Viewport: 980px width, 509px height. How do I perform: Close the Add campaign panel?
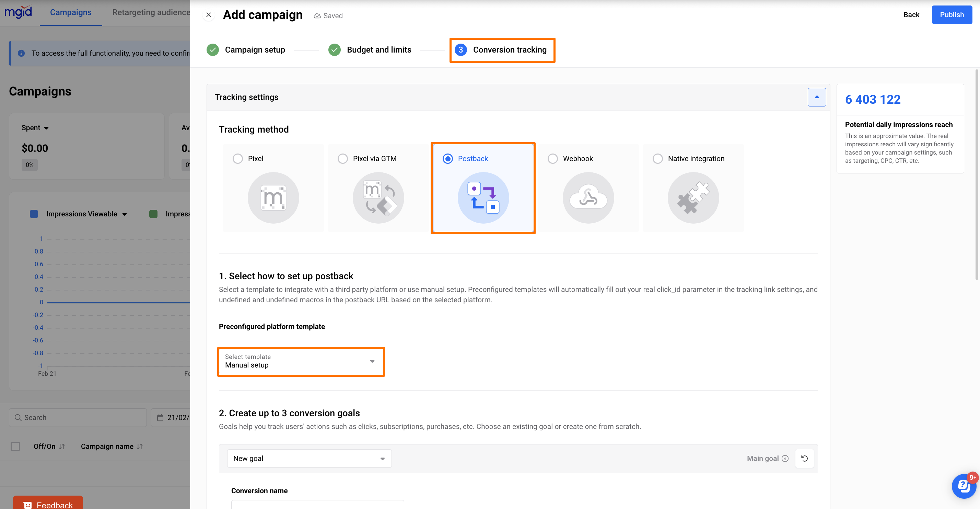click(x=209, y=15)
